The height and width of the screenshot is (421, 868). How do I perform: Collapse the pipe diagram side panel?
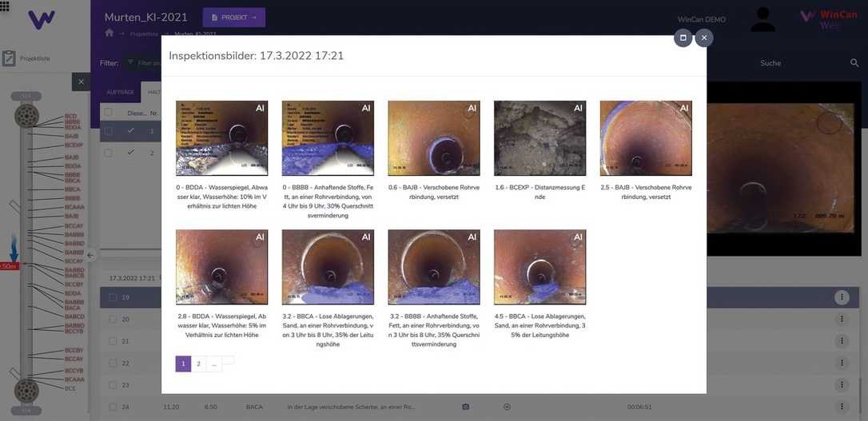tap(90, 256)
